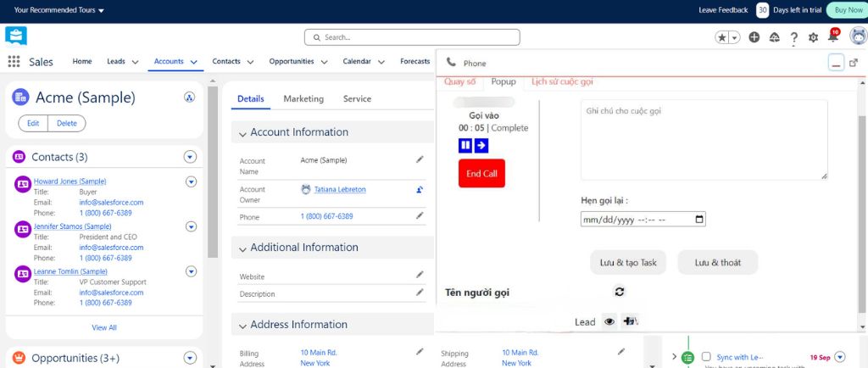Click the transfer call arrow icon
Screen dimensions: 868x368
[481, 146]
